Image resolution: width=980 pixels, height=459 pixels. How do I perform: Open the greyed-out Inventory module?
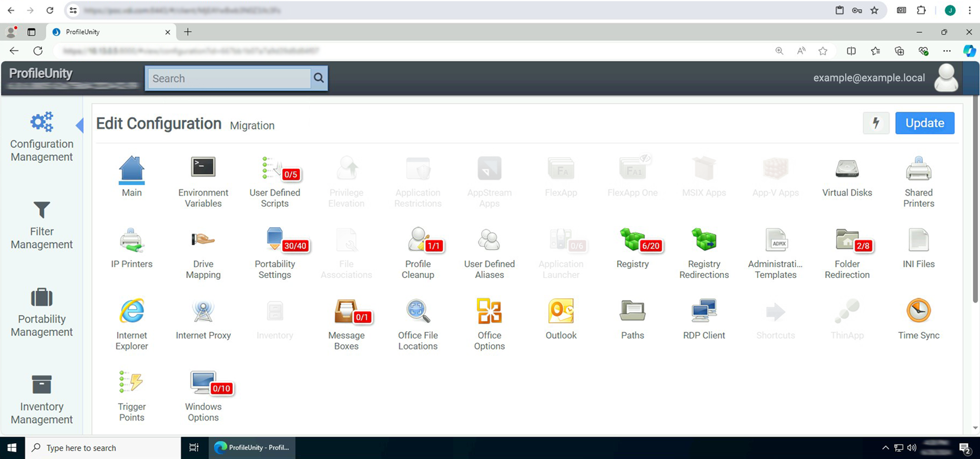pos(275,319)
